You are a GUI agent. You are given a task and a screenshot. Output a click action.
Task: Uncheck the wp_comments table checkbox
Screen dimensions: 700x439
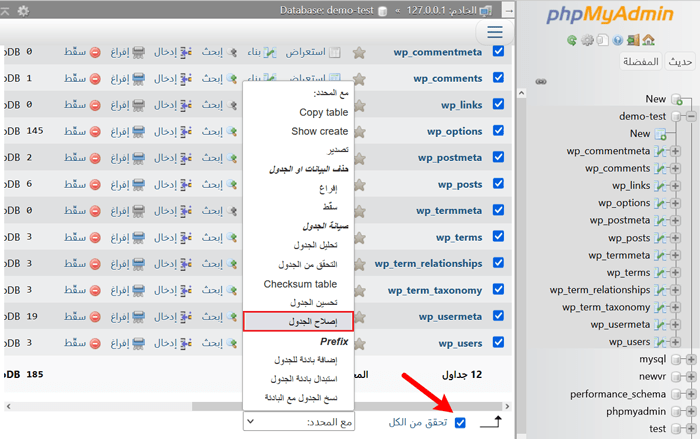498,78
